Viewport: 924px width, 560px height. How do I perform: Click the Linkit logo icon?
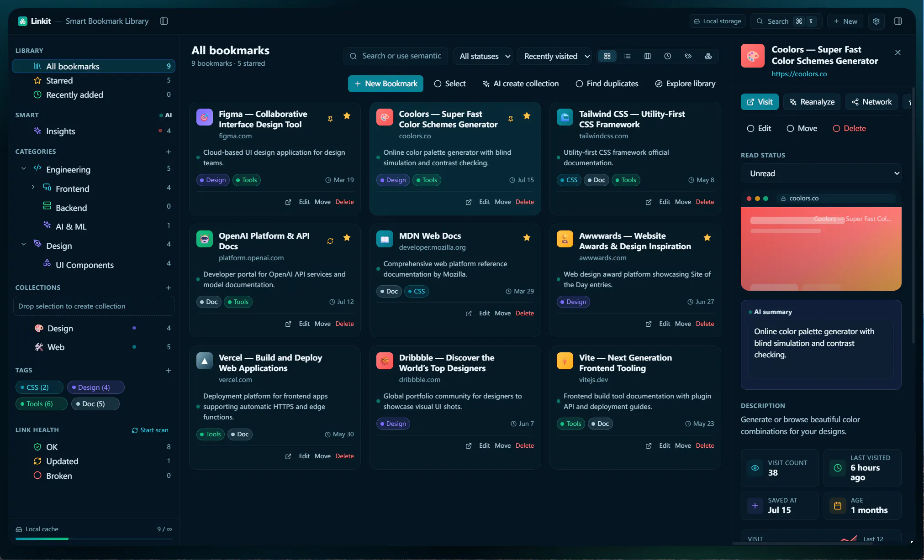tap(22, 21)
